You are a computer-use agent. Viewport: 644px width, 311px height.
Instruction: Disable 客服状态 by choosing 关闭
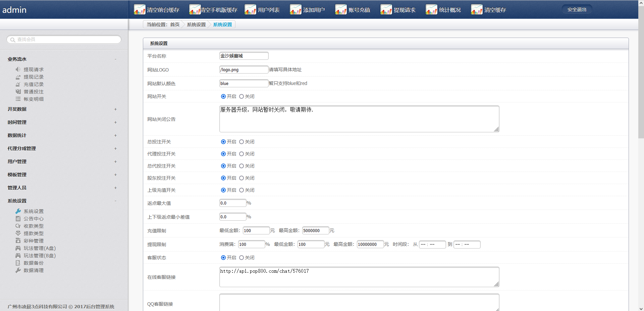241,258
